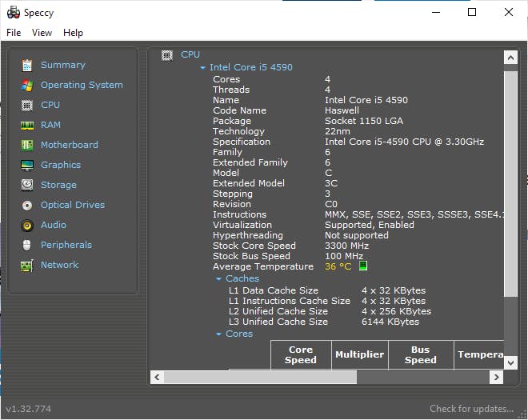Collapse the Caches section
This screenshot has width=528, height=420.
(219, 279)
